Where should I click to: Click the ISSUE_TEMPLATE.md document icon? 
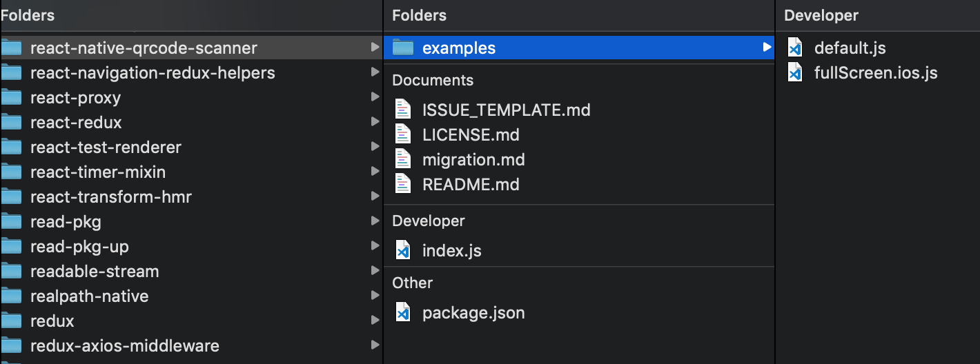tap(403, 110)
